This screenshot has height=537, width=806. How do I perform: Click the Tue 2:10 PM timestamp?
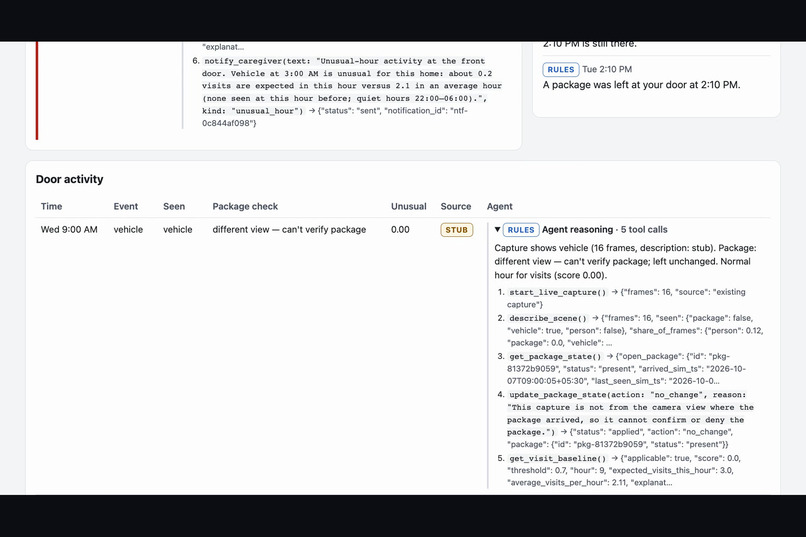[607, 69]
